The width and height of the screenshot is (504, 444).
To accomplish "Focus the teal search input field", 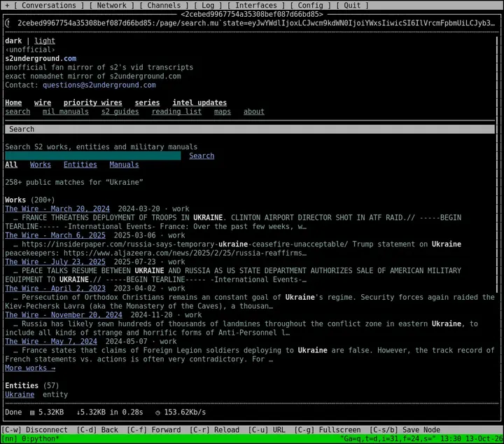I will click(93, 156).
